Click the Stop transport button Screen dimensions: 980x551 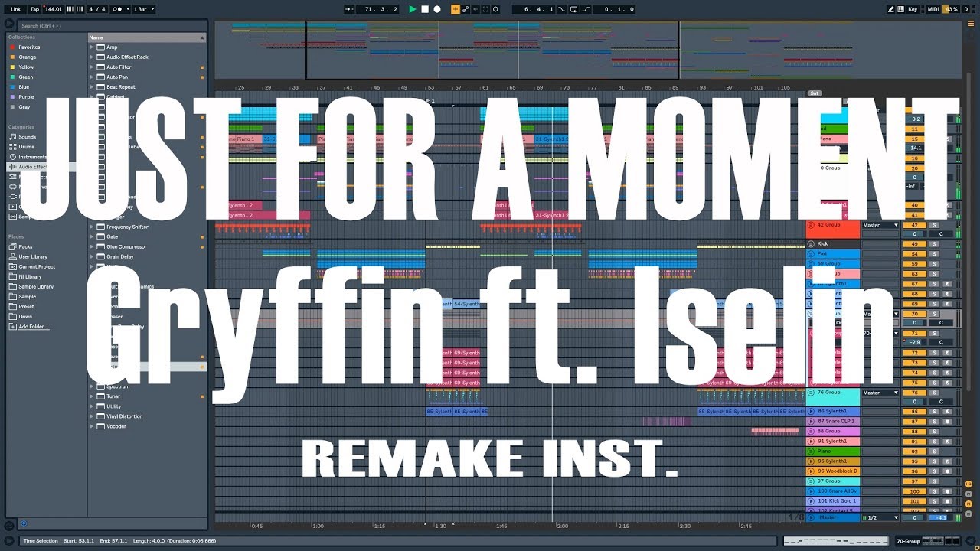(425, 9)
